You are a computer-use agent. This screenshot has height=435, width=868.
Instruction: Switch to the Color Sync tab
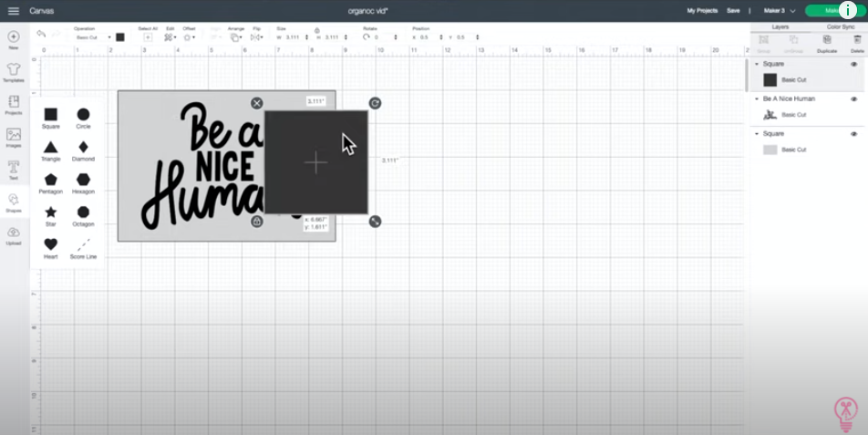(x=841, y=26)
